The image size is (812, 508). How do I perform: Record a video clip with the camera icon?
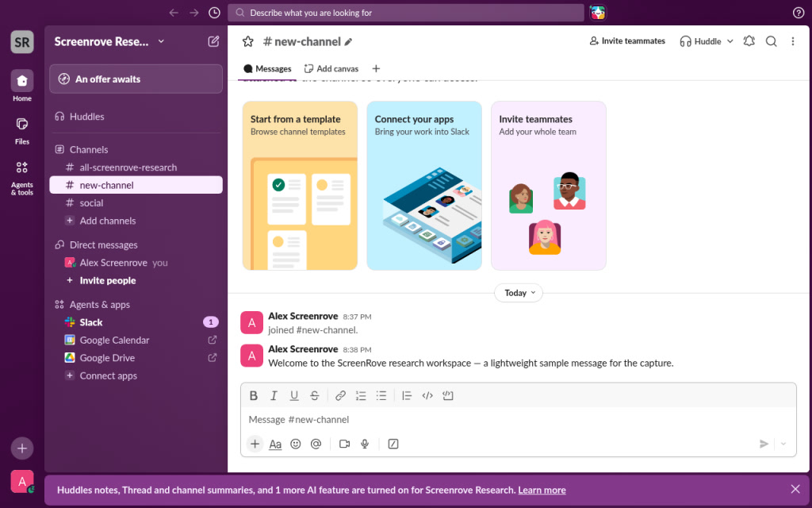tap(344, 444)
